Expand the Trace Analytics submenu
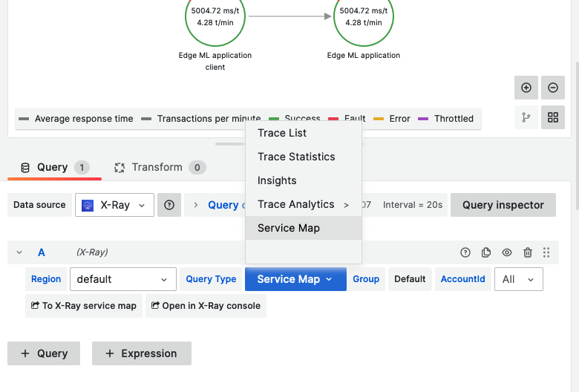This screenshot has width=579, height=392. click(303, 204)
